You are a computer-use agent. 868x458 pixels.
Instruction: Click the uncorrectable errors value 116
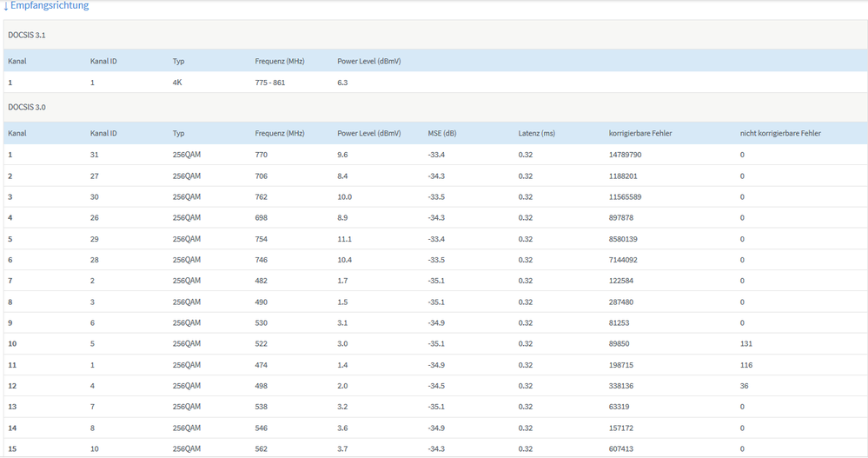coord(746,365)
